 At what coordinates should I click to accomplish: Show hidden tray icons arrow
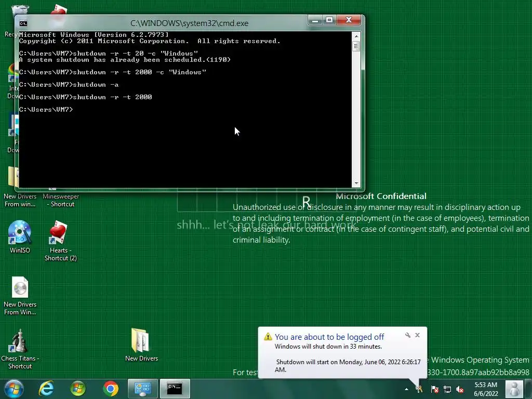[406, 389]
